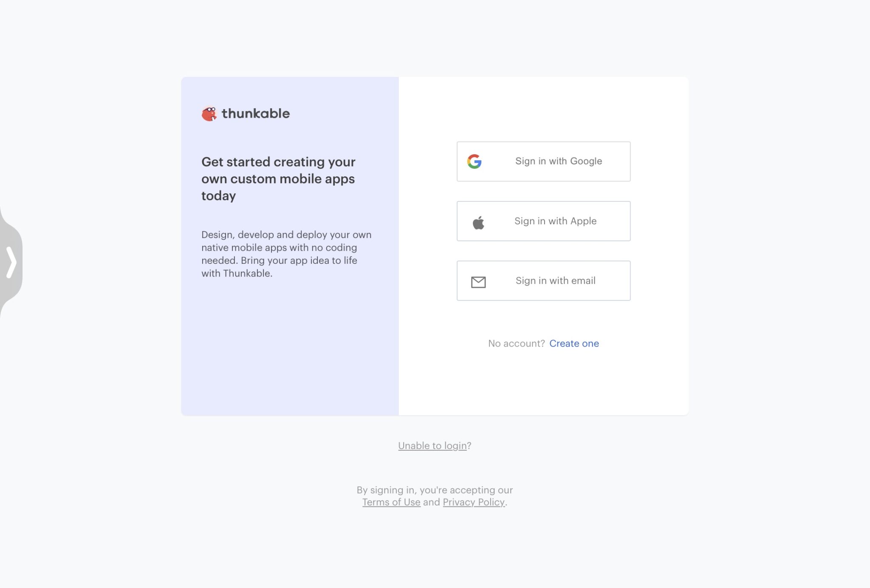Viewport: 870px width, 588px height.
Task: Click the Thunkable mascot logo
Action: [209, 113]
